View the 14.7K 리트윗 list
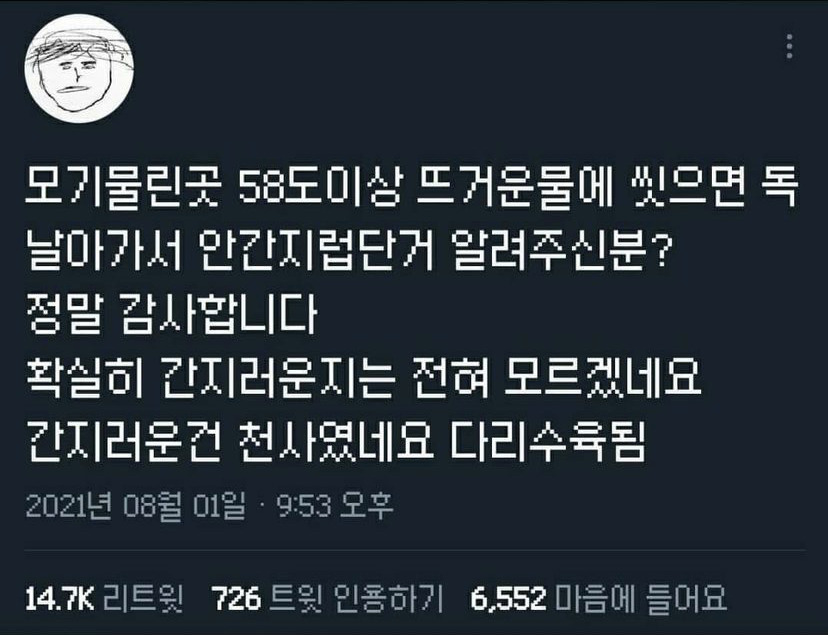The height and width of the screenshot is (635, 828). point(104,599)
